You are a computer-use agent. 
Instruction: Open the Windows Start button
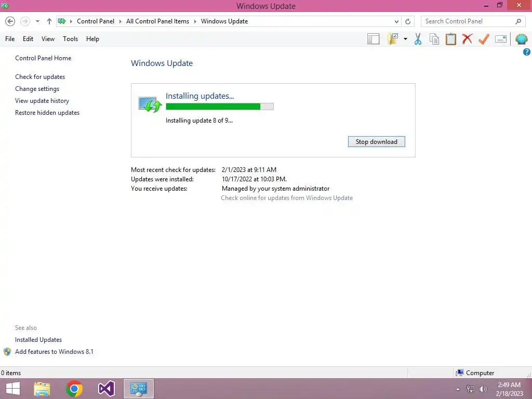[x=13, y=389]
